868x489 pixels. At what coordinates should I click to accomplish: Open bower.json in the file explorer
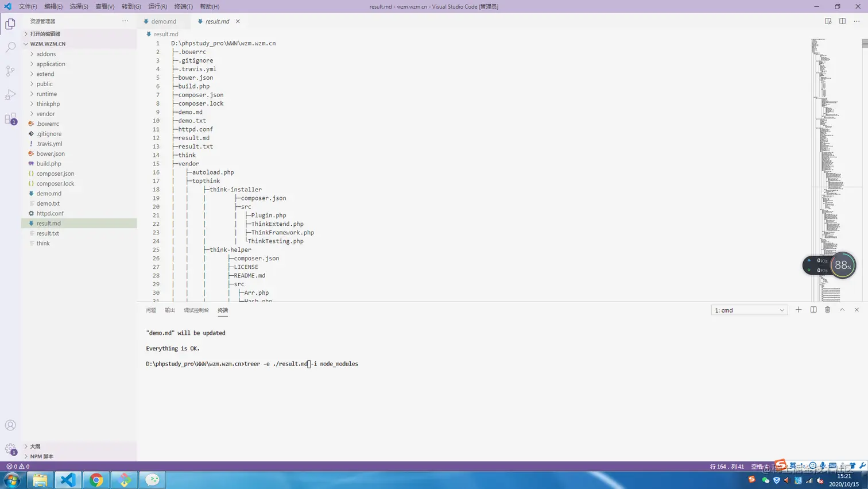coord(79,153)
